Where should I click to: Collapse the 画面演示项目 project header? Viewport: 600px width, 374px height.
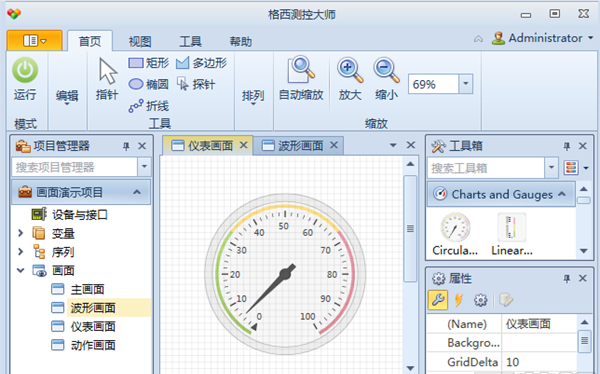(x=137, y=192)
